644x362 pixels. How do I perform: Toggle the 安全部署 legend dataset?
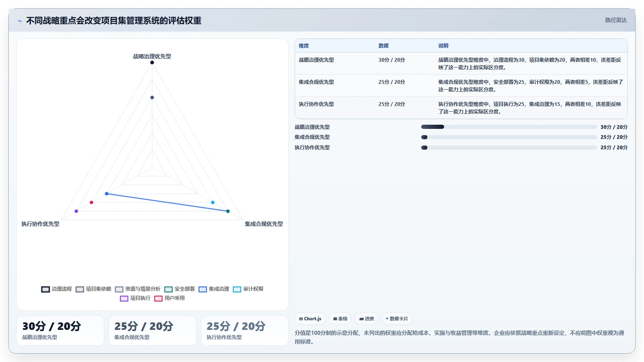pyautogui.click(x=179, y=289)
